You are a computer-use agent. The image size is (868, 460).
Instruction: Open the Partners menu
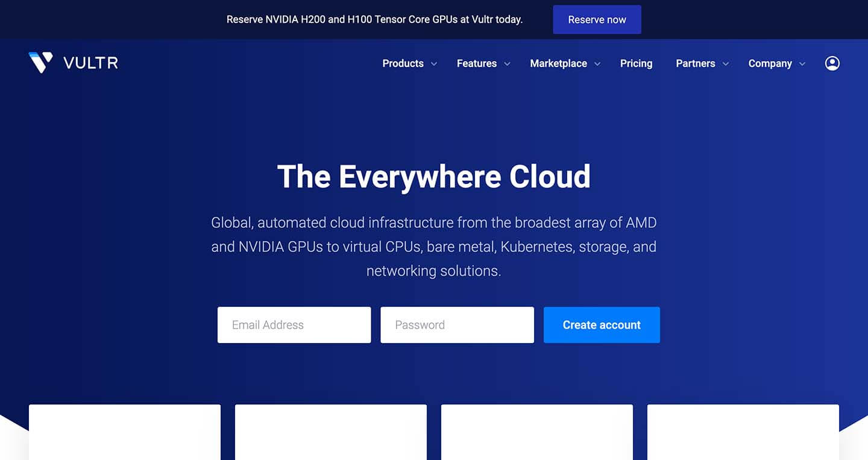[695, 63]
